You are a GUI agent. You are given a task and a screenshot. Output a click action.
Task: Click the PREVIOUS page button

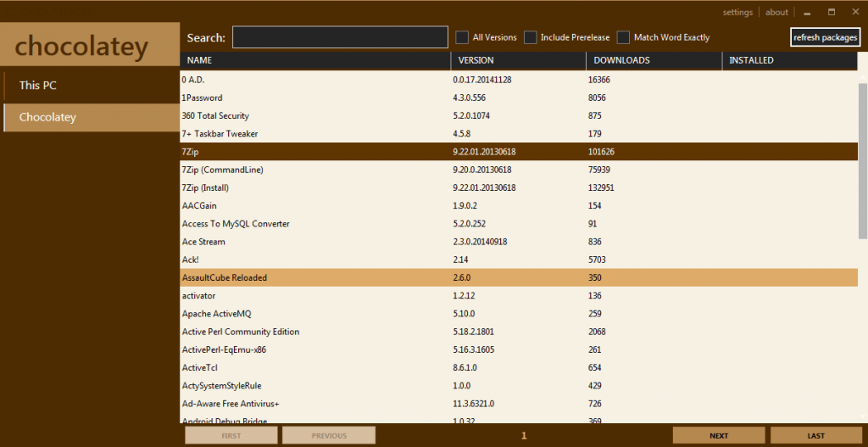329,435
